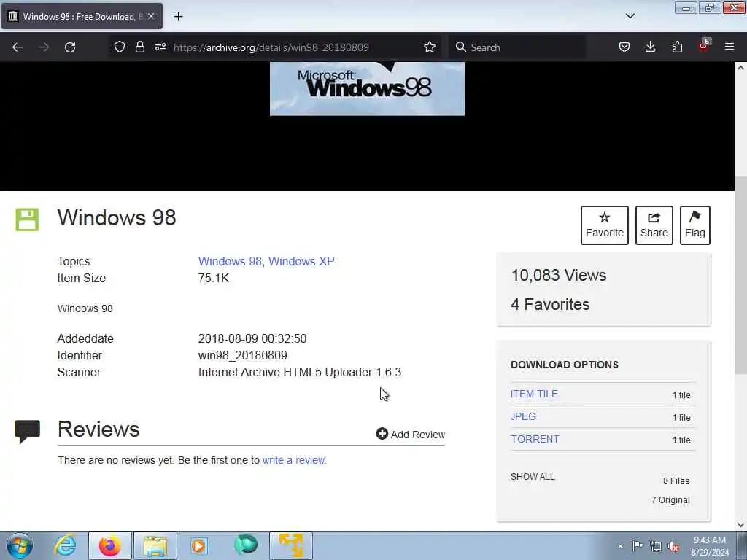Click the Internet Archive HTML5 Uploader 1.6.3 text
The height and width of the screenshot is (560, 747).
300,373
